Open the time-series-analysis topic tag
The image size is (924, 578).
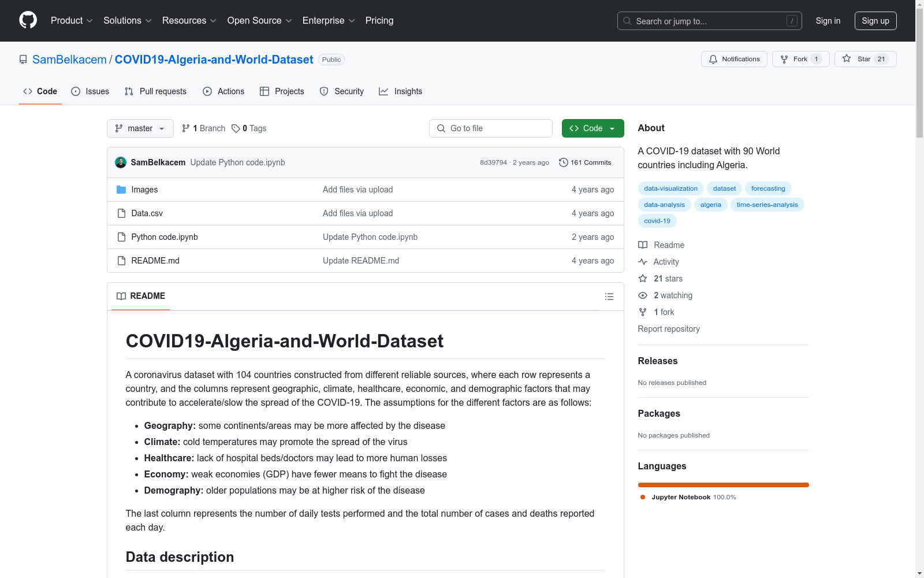767,205
